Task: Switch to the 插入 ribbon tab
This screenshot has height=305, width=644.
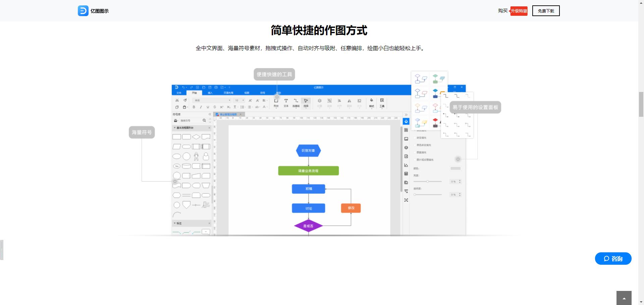Action: (211, 93)
